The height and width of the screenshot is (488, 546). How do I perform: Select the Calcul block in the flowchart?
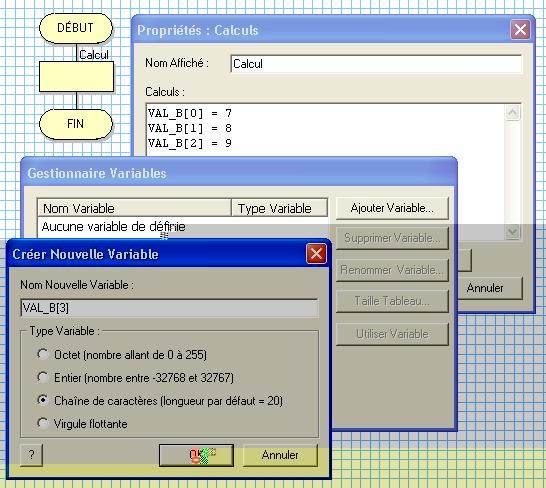coord(76,77)
